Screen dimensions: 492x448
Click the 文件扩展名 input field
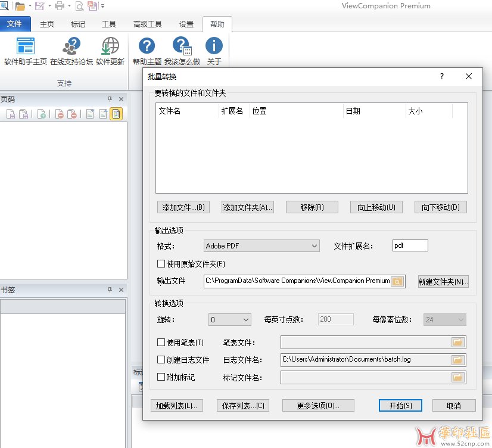pos(410,245)
